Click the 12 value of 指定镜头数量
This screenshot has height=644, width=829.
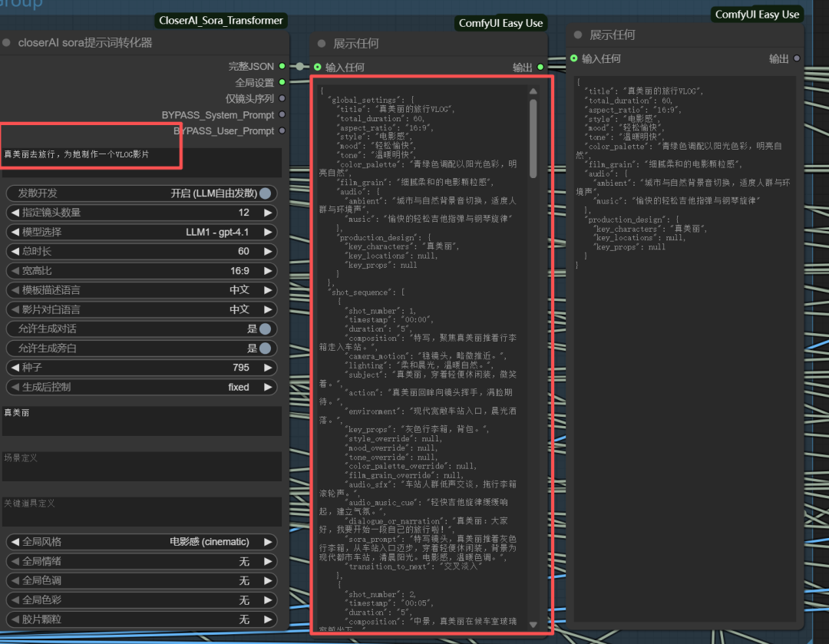click(244, 213)
